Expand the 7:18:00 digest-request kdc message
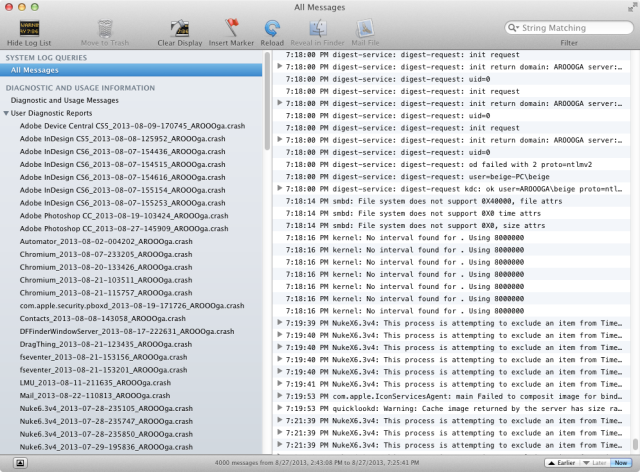640x472 pixels. [x=280, y=188]
